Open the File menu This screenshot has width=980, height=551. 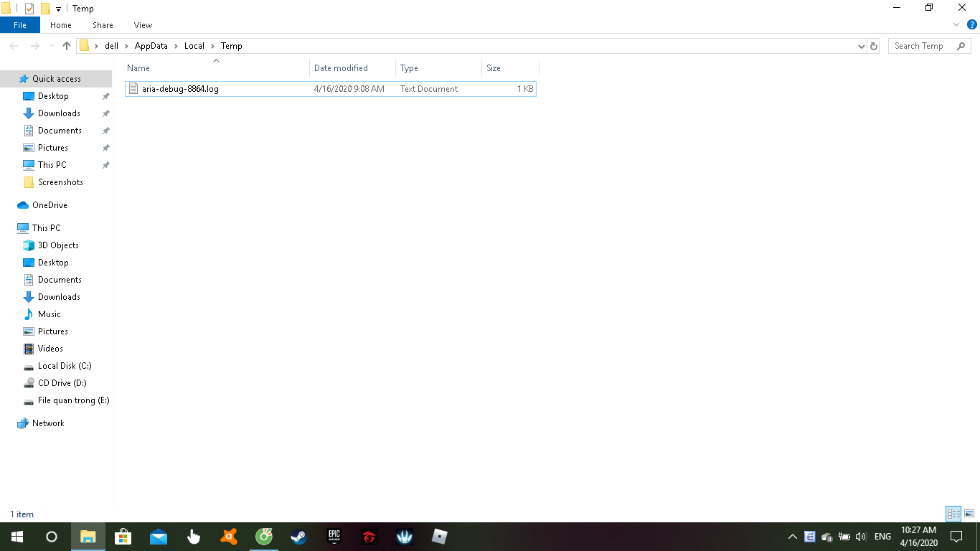point(20,25)
